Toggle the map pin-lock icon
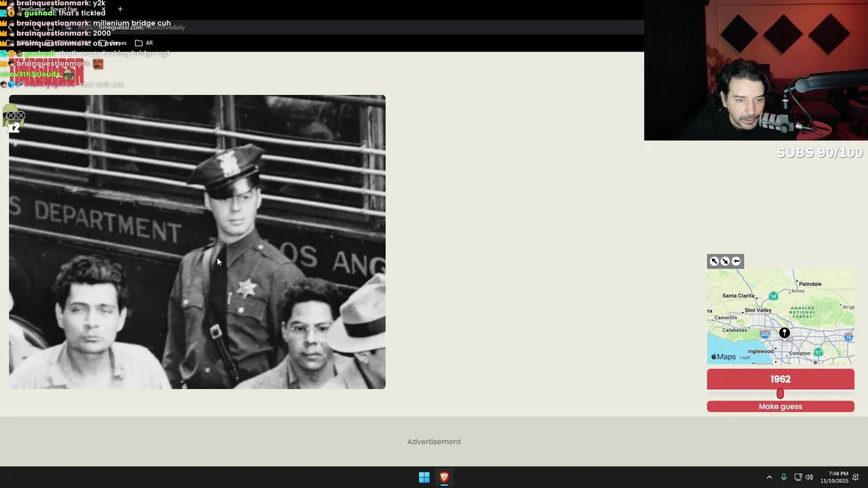This screenshot has height=488, width=868. click(736, 261)
